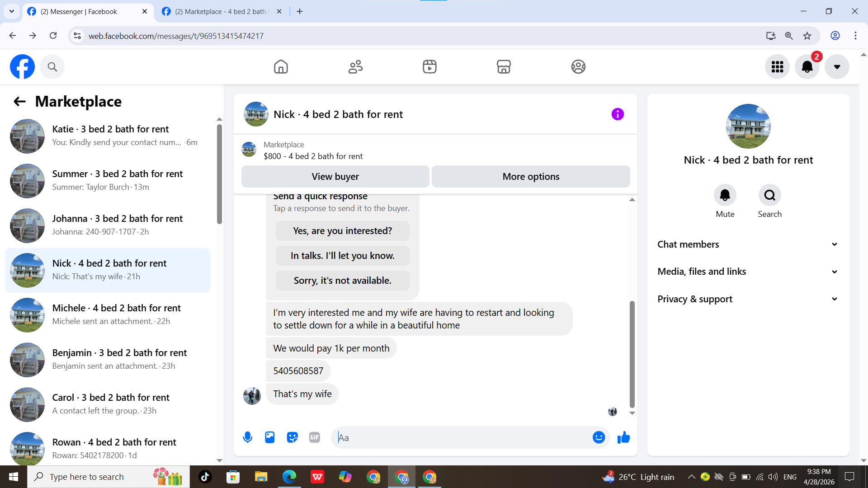The width and height of the screenshot is (868, 488).
Task: Attach a photo using the image icon
Action: (270, 437)
